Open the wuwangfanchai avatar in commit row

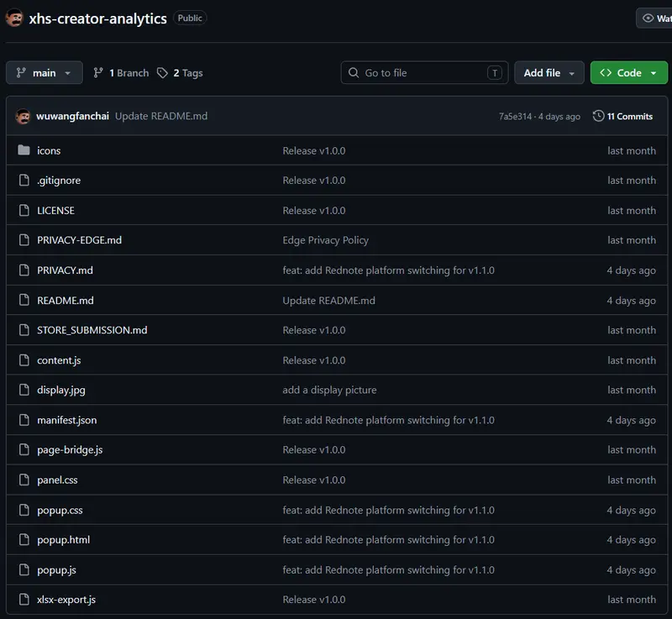(24, 116)
